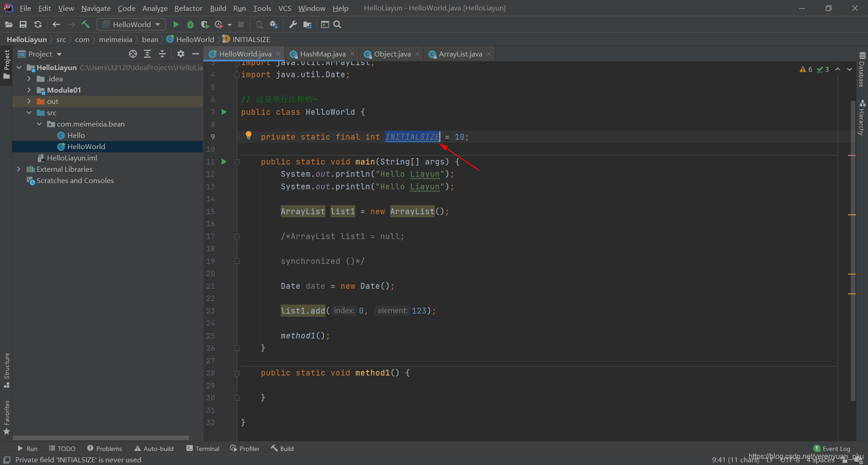Collapse com.meimeixia.bean package
This screenshot has height=465, width=868.
pos(39,124)
